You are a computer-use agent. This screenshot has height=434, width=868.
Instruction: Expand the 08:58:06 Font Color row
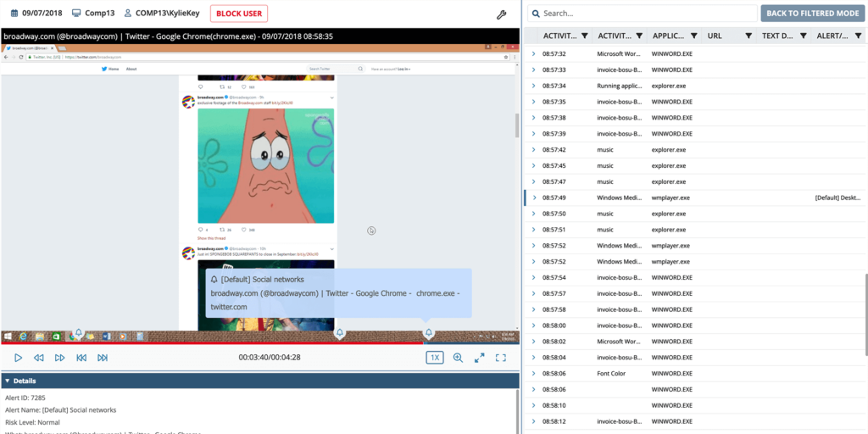534,374
